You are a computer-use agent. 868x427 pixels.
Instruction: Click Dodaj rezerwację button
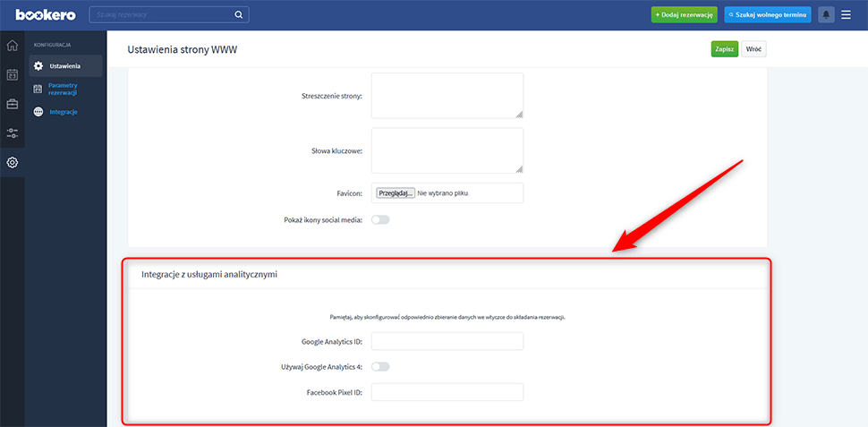[x=685, y=15]
